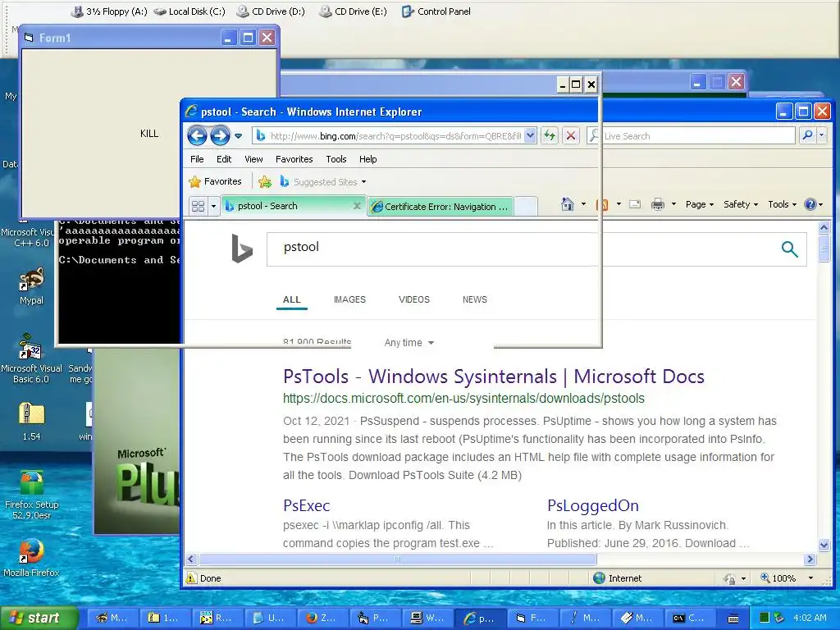
Task: Select Firefox Setup 52.9.0esr desktop icon
Action: 32,495
